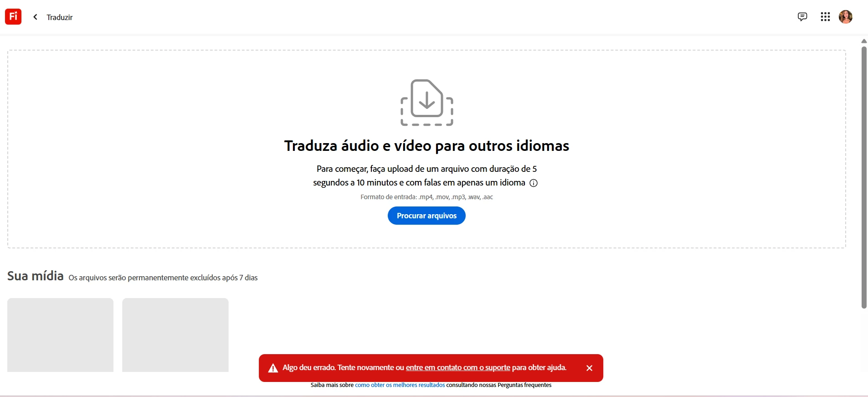The image size is (868, 397).
Task: Click the "Formato de entrada" file formats text
Action: (426, 197)
